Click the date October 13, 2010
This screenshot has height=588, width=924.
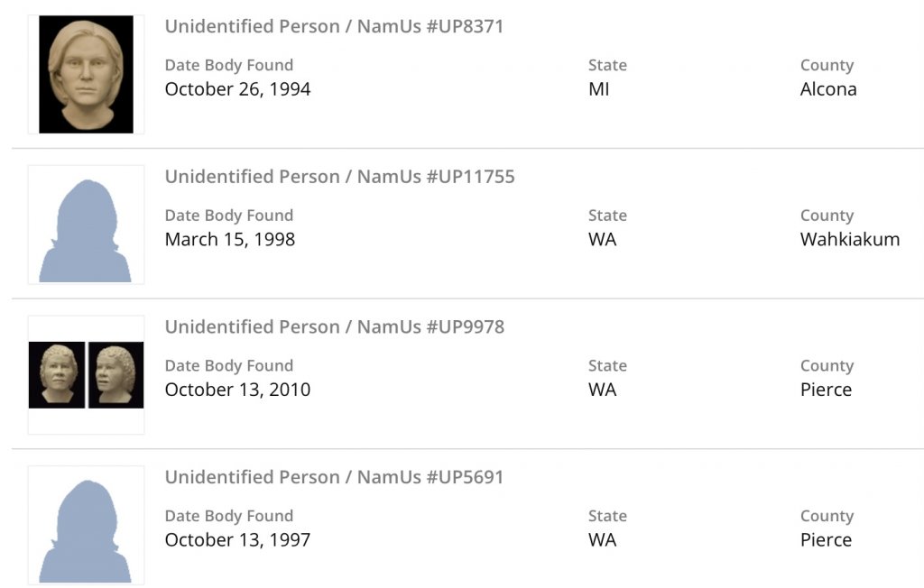point(237,390)
